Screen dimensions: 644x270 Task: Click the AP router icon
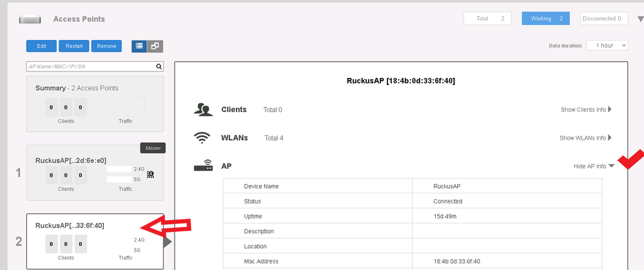pos(203,166)
